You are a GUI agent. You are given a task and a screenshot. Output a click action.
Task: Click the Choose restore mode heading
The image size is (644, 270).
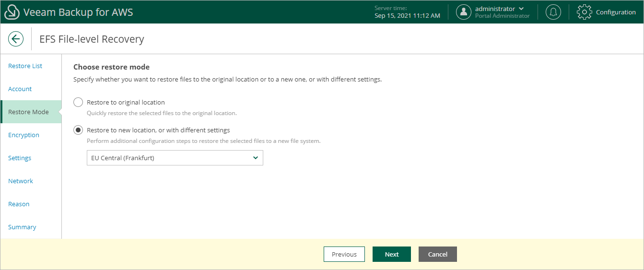pos(111,67)
